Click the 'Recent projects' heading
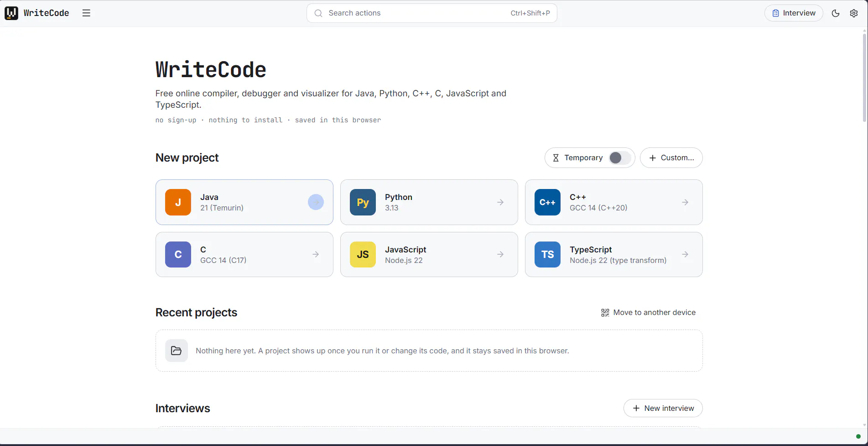The width and height of the screenshot is (868, 446). [196, 313]
